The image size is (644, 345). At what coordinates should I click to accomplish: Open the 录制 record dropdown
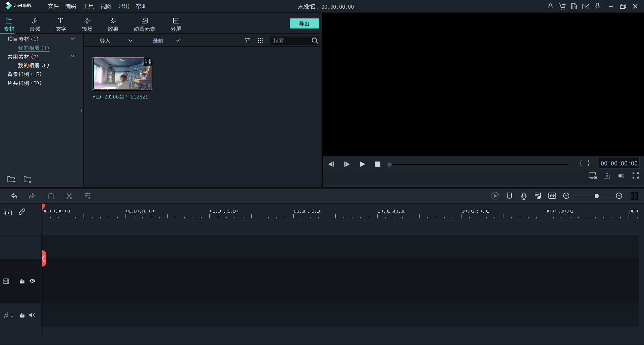click(166, 41)
